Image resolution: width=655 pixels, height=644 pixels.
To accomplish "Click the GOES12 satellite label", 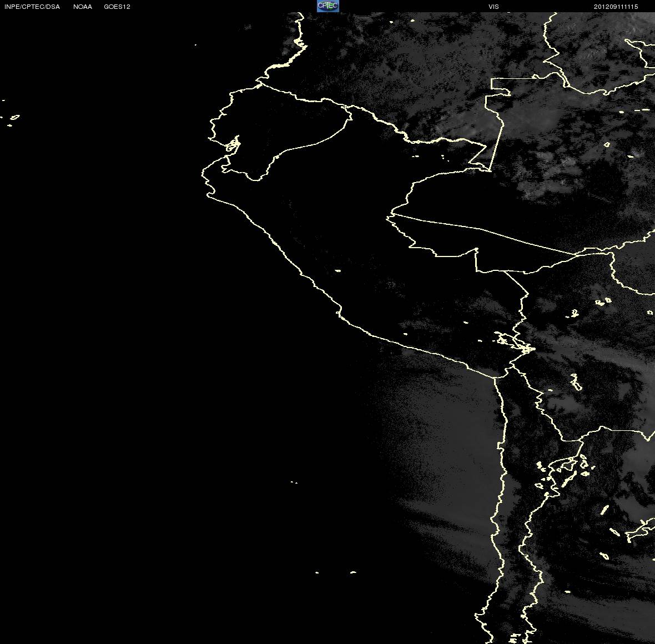I will point(117,7).
